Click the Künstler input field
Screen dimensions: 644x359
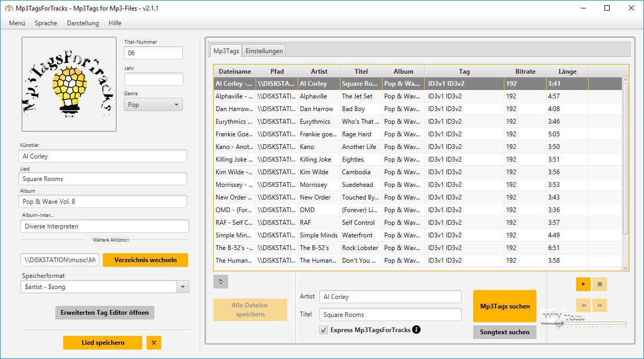click(x=103, y=156)
